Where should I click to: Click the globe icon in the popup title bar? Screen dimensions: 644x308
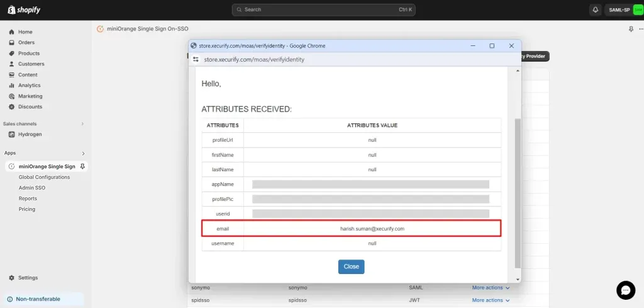[x=194, y=46]
